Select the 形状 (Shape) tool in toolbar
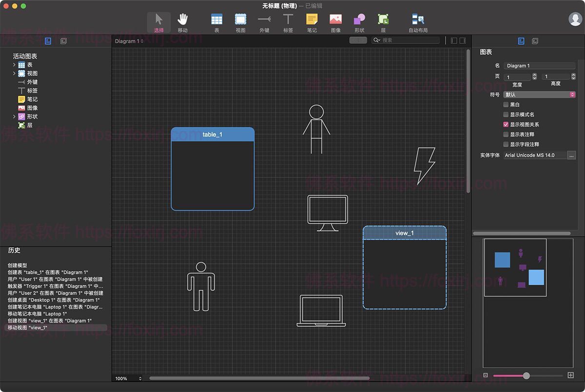585x392 pixels. pyautogui.click(x=359, y=20)
